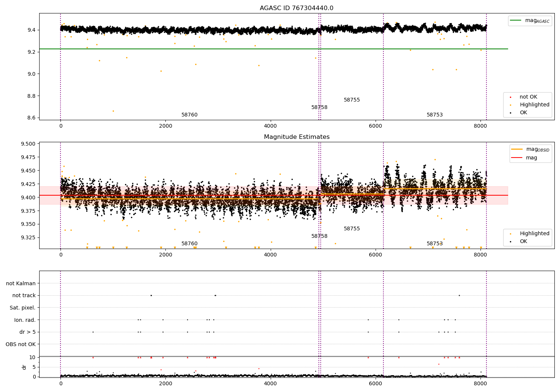The width and height of the screenshot is (560, 392).
Task: Click "not OK" legend entry in top plot
Action: click(x=528, y=97)
